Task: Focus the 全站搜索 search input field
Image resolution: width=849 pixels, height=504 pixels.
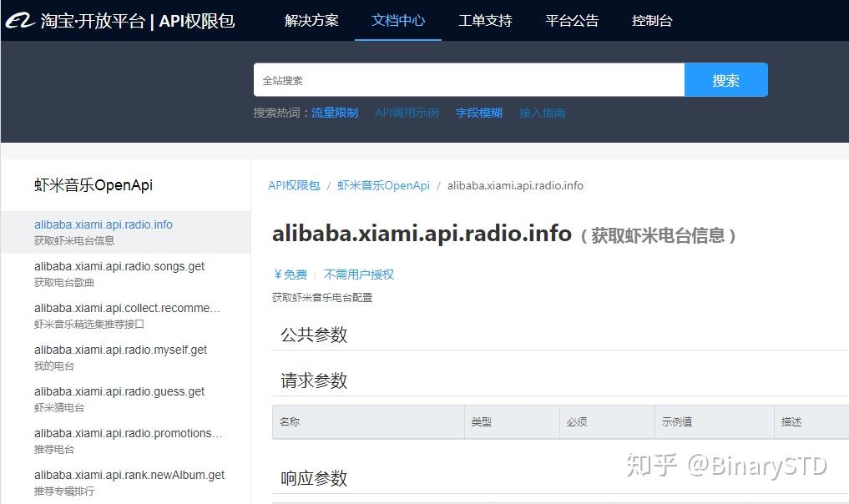Action: pyautogui.click(x=469, y=80)
